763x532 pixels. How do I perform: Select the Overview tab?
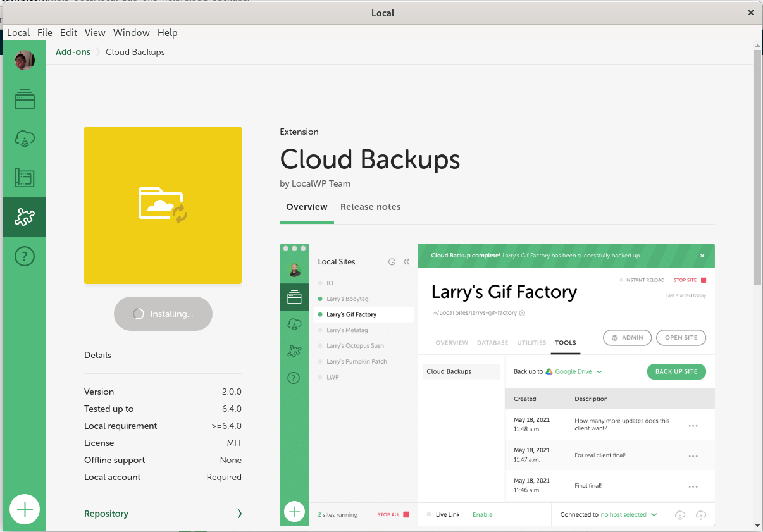click(x=307, y=207)
